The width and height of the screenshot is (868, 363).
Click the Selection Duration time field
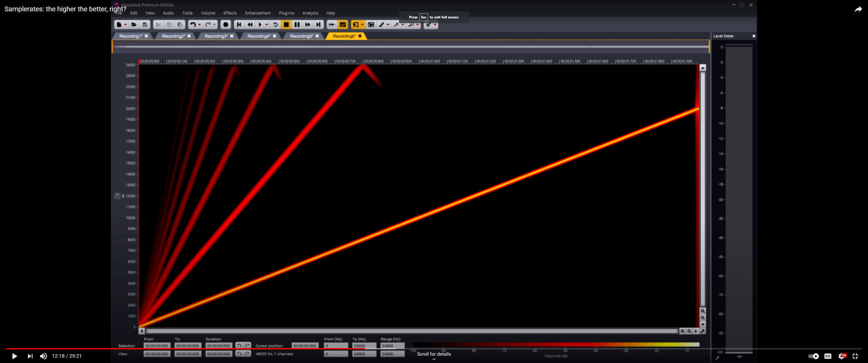(x=218, y=346)
